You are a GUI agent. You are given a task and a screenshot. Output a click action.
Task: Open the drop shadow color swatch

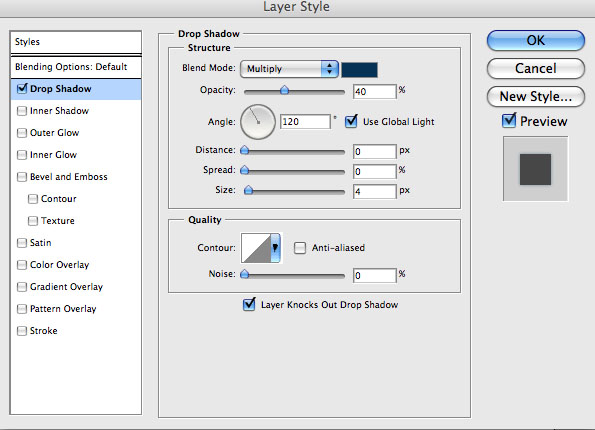pyautogui.click(x=359, y=70)
